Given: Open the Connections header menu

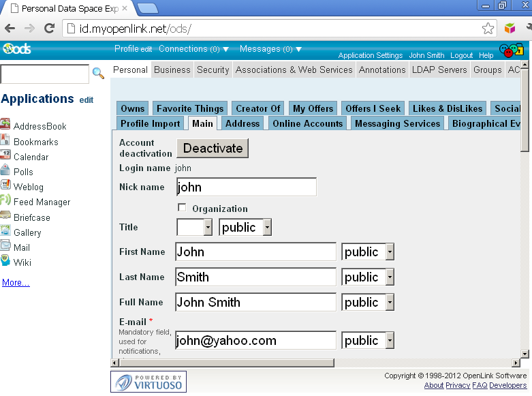Looking at the screenshot, I should 193,49.
